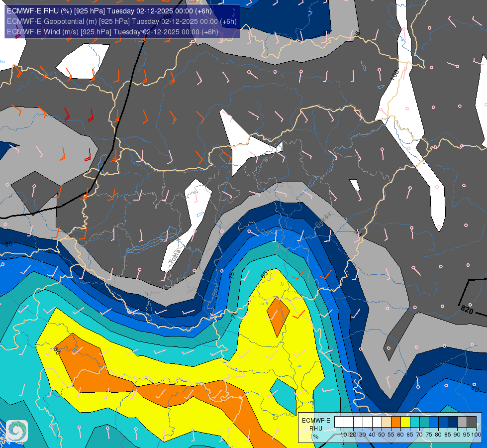Pick the yellow 60-65 legend swatch
The width and height of the screenshot is (487, 448).
coord(405,422)
